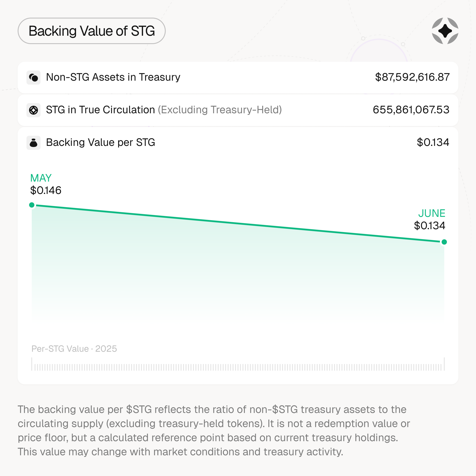476x476 pixels.
Task: Select the JUNE data point dot
Action: click(x=444, y=242)
